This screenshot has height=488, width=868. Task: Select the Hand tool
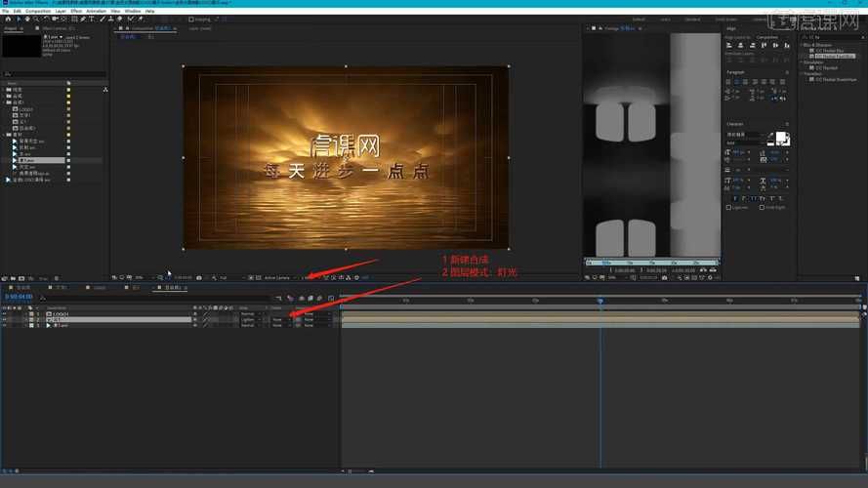click(27, 19)
